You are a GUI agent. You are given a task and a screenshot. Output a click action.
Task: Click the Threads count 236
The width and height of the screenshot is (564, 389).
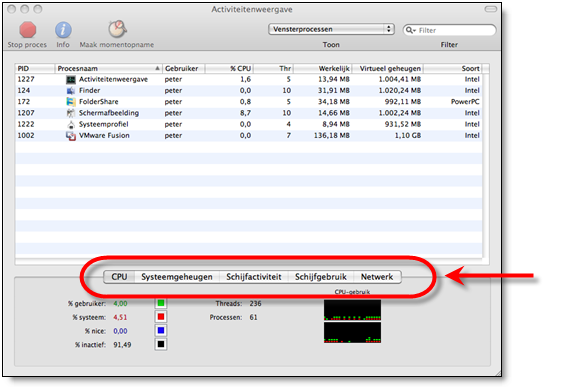click(255, 303)
